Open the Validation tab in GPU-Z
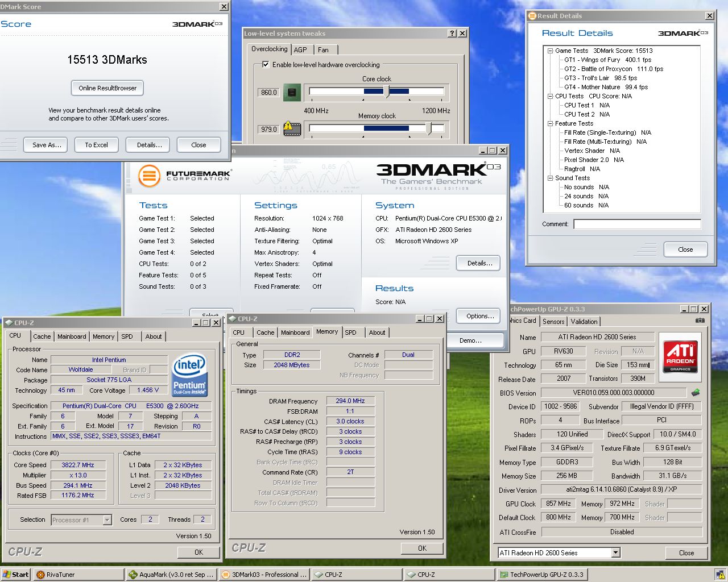 584,322
